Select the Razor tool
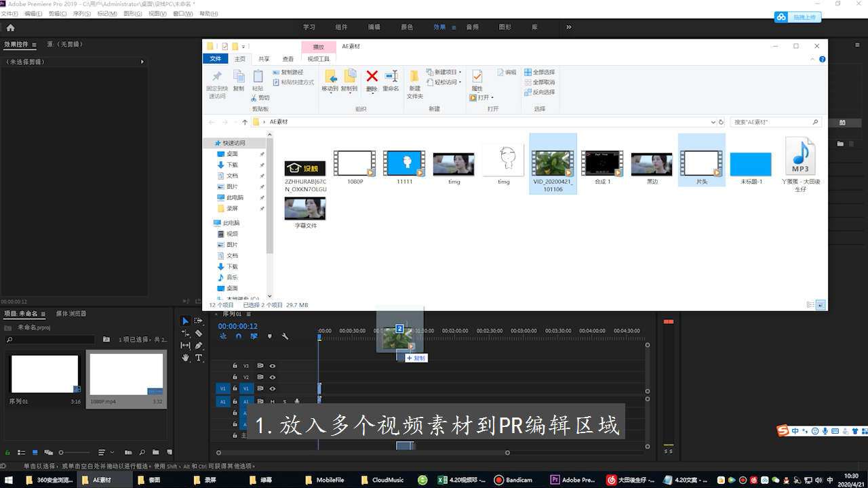The height and width of the screenshot is (488, 868). [x=198, y=333]
